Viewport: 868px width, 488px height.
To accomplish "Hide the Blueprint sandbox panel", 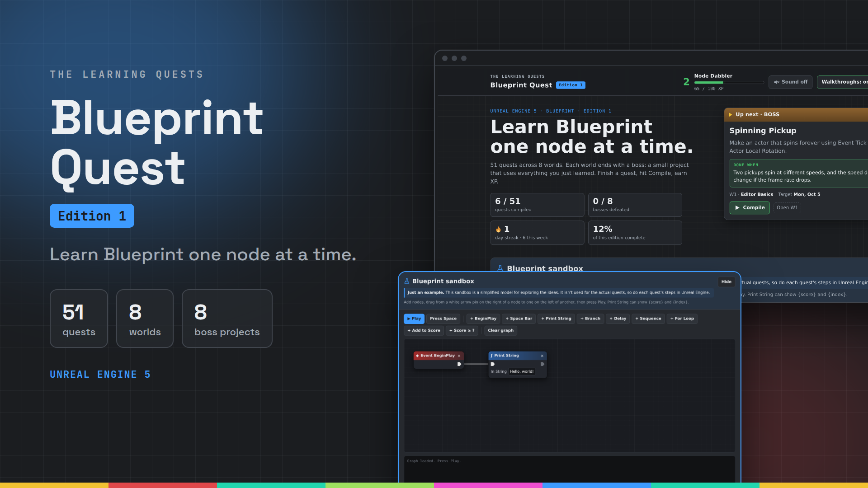I will pyautogui.click(x=726, y=282).
